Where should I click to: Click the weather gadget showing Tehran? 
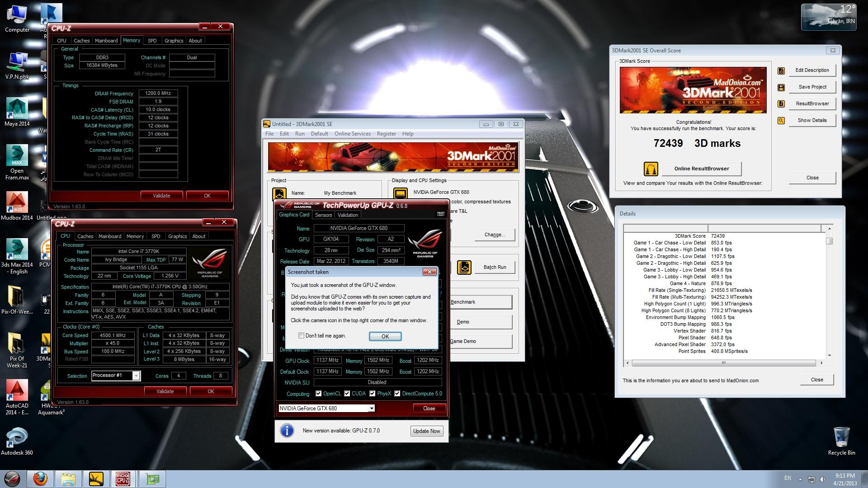click(x=829, y=17)
